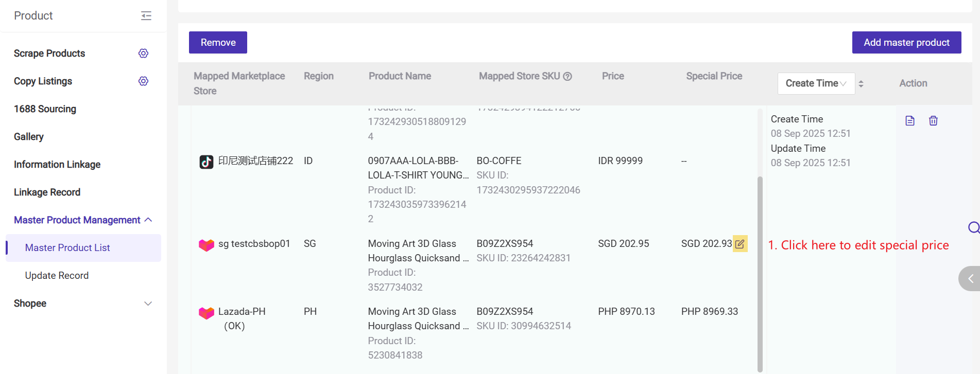
Task: Click the Remove button
Action: pyautogui.click(x=218, y=43)
